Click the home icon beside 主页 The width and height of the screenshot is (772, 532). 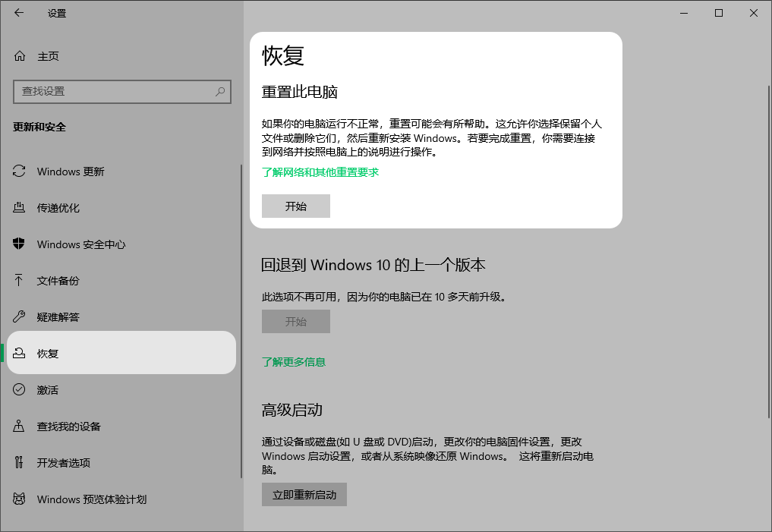(20, 56)
